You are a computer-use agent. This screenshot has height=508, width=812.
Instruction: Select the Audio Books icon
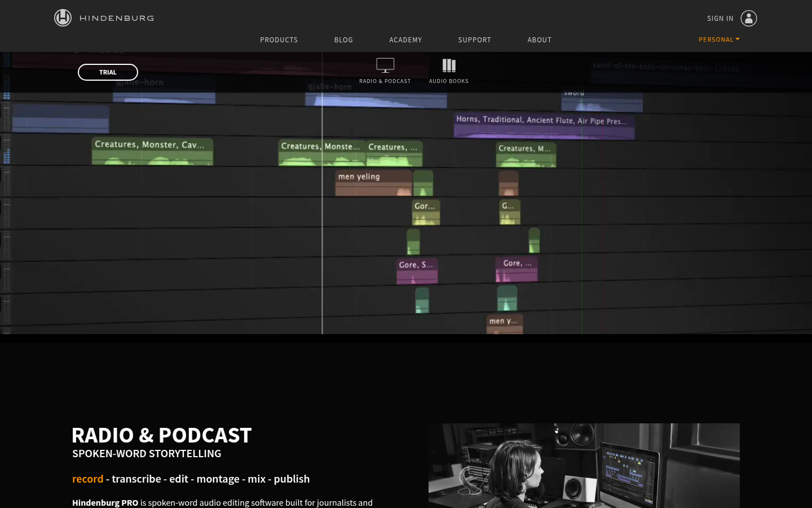(449, 65)
